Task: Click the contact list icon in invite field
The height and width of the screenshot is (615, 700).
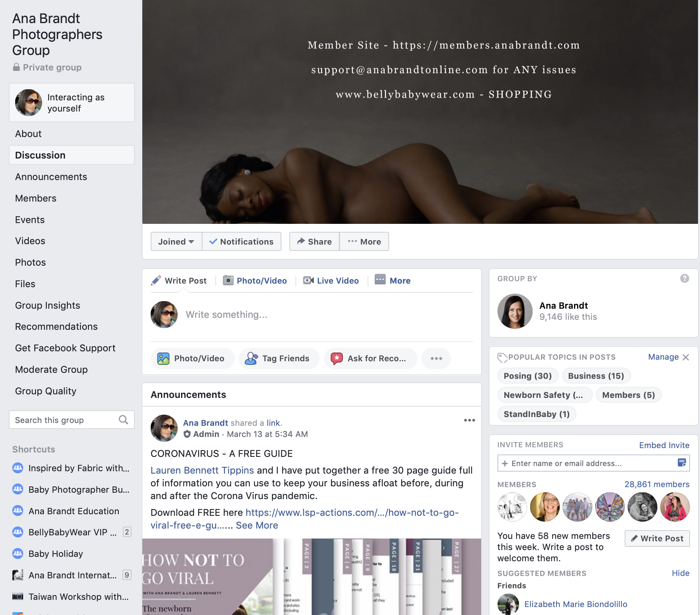Action: point(682,463)
